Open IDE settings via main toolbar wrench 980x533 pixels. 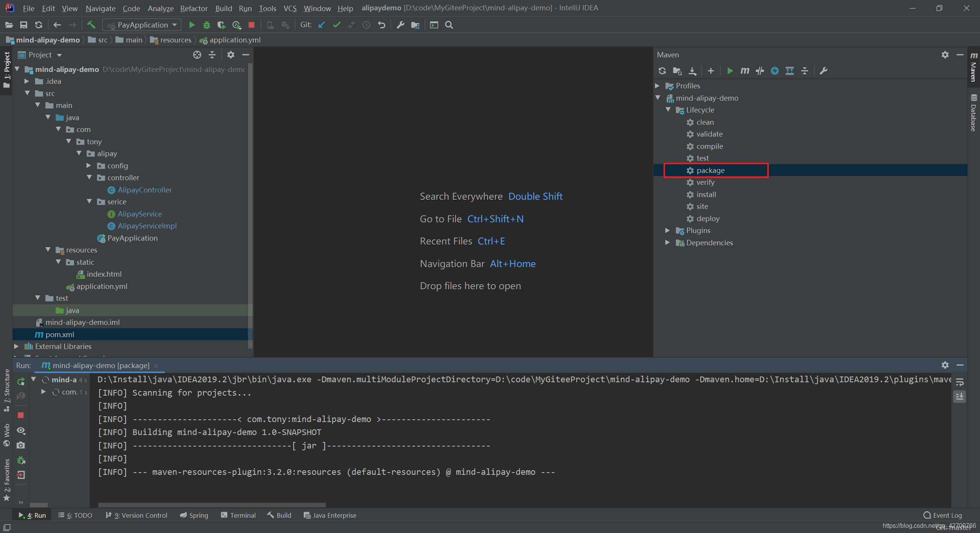pos(400,25)
